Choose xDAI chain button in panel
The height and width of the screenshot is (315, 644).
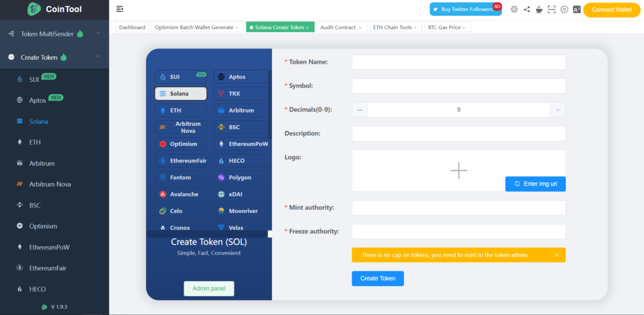pos(241,194)
